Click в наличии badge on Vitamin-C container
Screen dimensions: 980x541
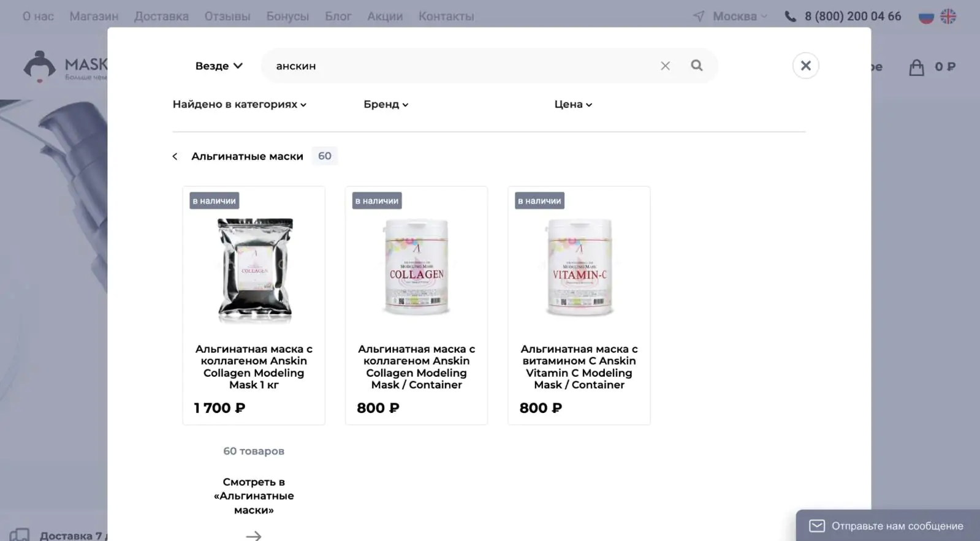539,201
